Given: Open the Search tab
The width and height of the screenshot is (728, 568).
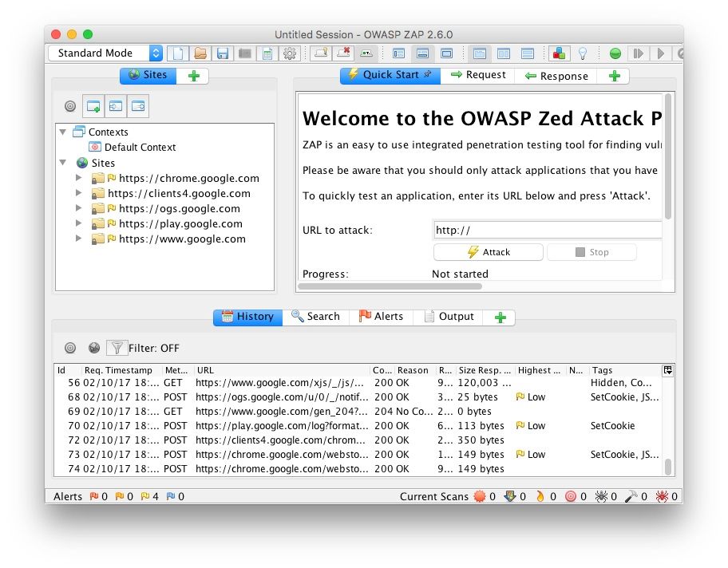Looking at the screenshot, I should tap(316, 317).
